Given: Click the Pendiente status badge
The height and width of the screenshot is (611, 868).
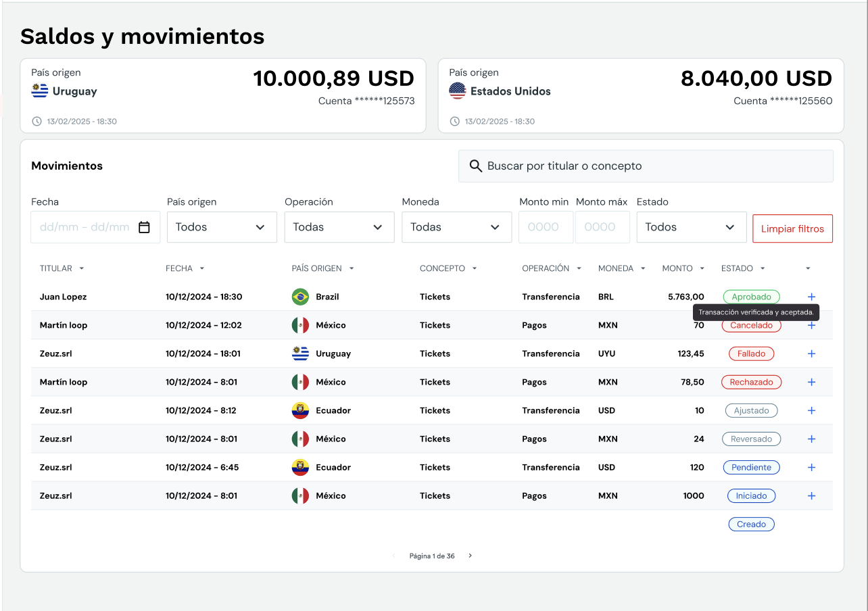Looking at the screenshot, I should click(x=751, y=467).
